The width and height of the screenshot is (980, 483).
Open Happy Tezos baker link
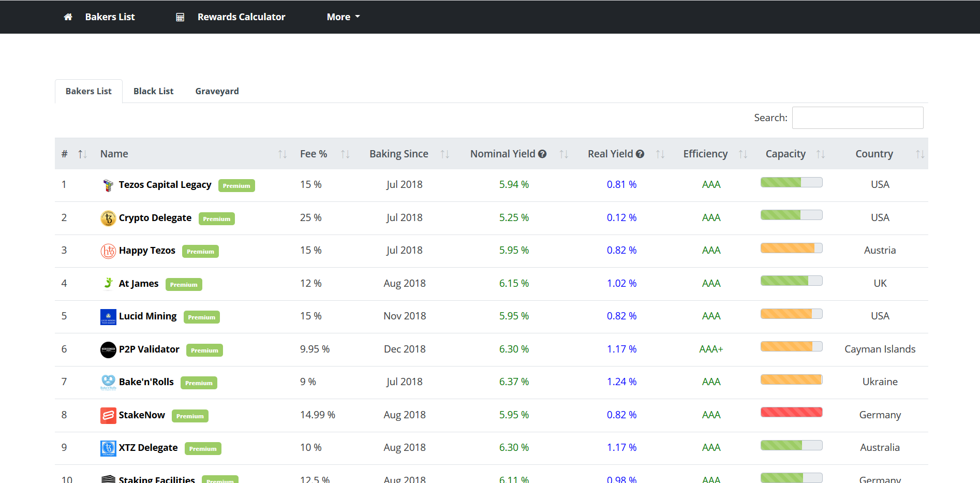(147, 251)
